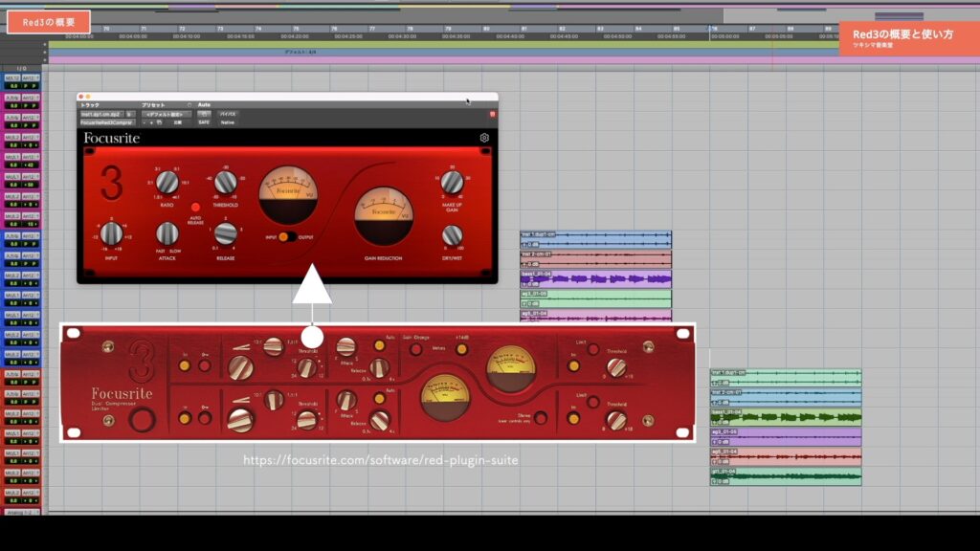Screen dimensions: 980x551
Task: Click the left Focusrite VU meter
Action: [x=288, y=195]
